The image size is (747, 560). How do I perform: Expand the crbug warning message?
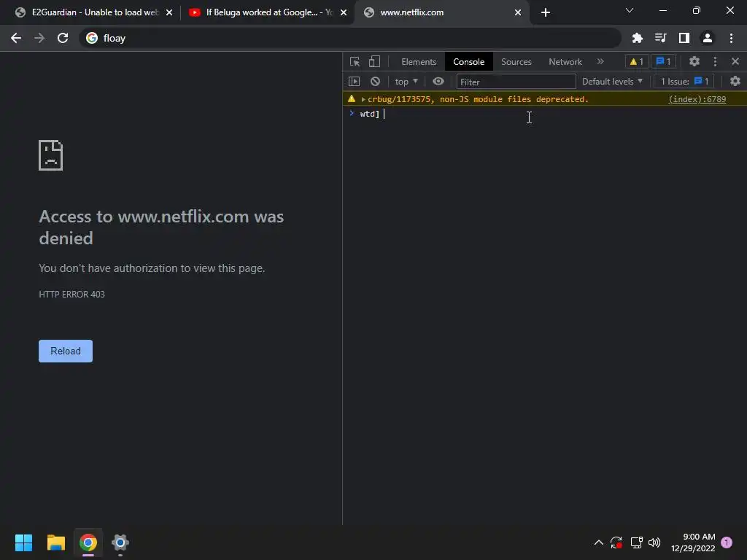tap(363, 99)
